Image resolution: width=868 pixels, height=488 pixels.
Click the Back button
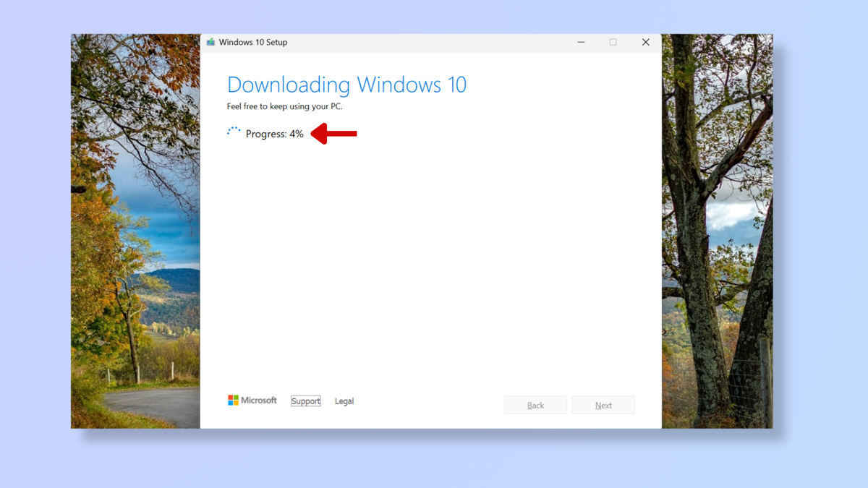[x=535, y=405]
